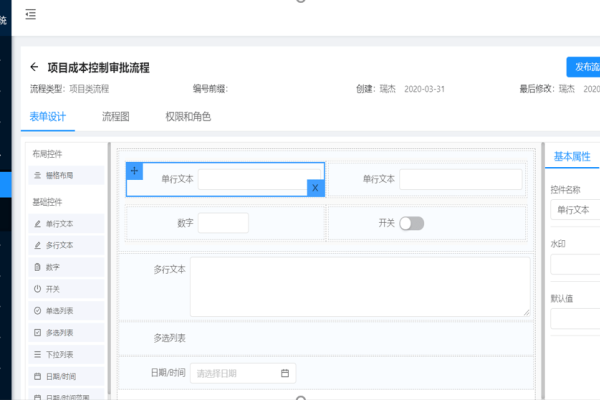Click the 数字 input box on the canvas
Image resolution: width=600 pixels, height=400 pixels.
pyautogui.click(x=223, y=223)
